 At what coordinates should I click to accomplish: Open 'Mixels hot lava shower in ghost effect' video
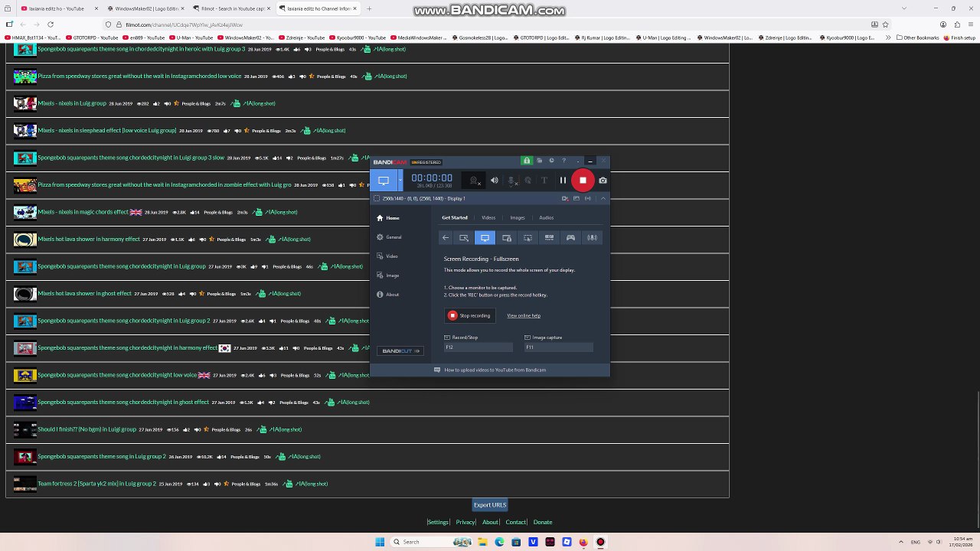coord(84,294)
